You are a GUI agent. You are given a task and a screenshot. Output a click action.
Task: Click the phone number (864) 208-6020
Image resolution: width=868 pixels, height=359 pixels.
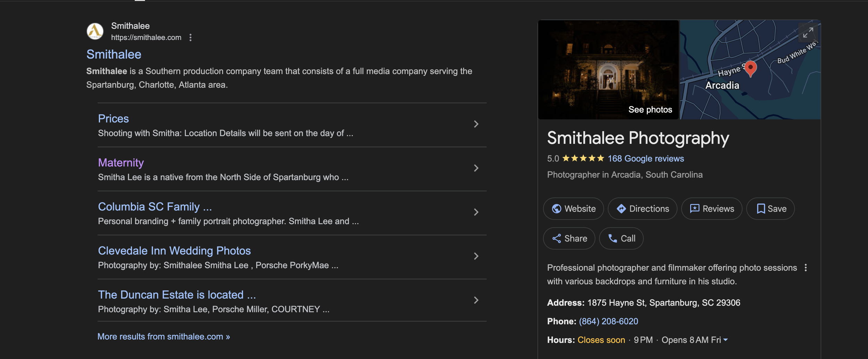[x=608, y=321]
